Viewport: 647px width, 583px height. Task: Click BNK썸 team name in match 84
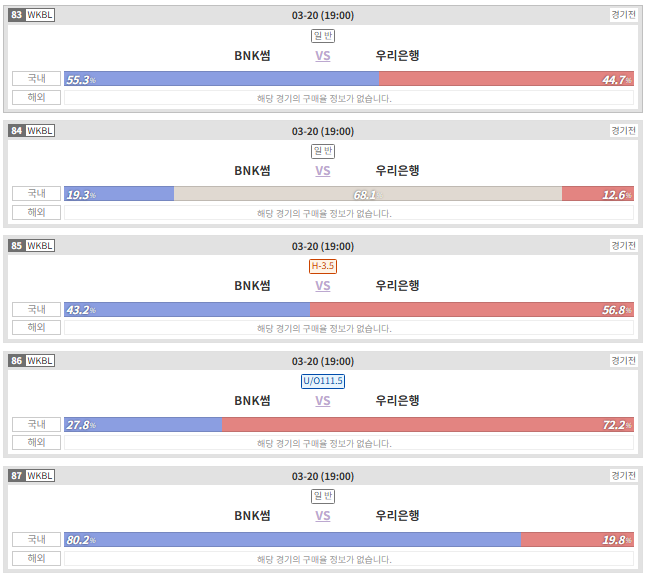[x=252, y=171]
